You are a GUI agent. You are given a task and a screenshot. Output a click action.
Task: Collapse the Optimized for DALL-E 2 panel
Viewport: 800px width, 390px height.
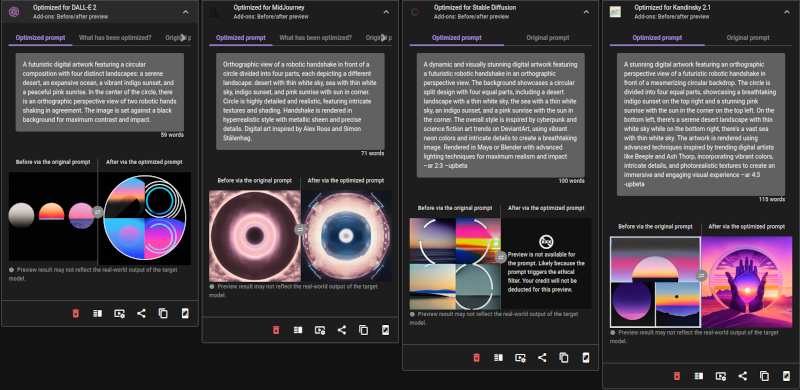click(x=186, y=12)
